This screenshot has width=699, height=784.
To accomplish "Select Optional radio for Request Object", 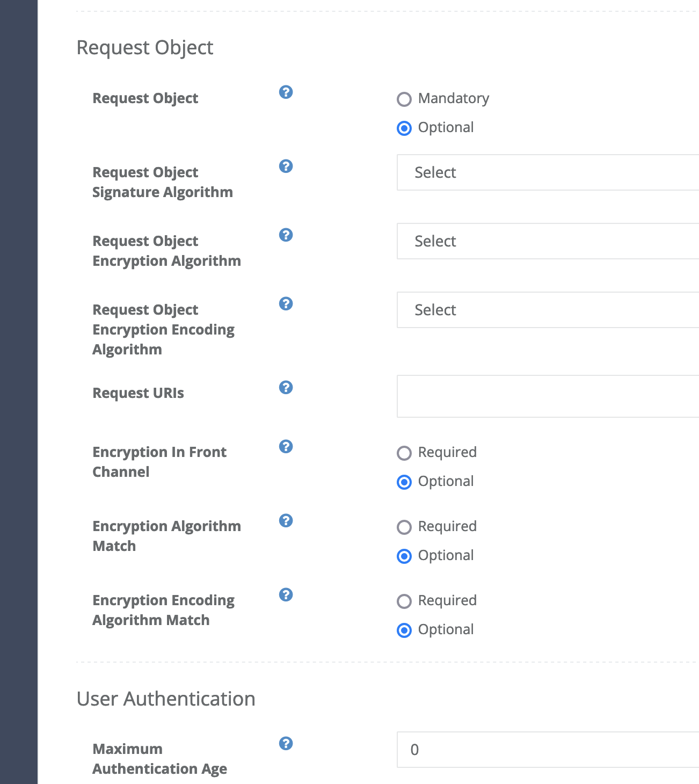I will coord(404,128).
